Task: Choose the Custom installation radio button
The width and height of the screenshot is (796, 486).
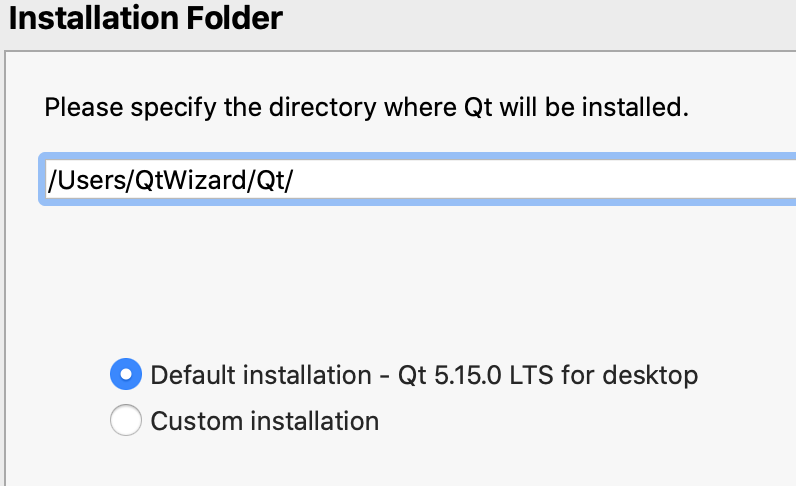Action: click(x=125, y=421)
